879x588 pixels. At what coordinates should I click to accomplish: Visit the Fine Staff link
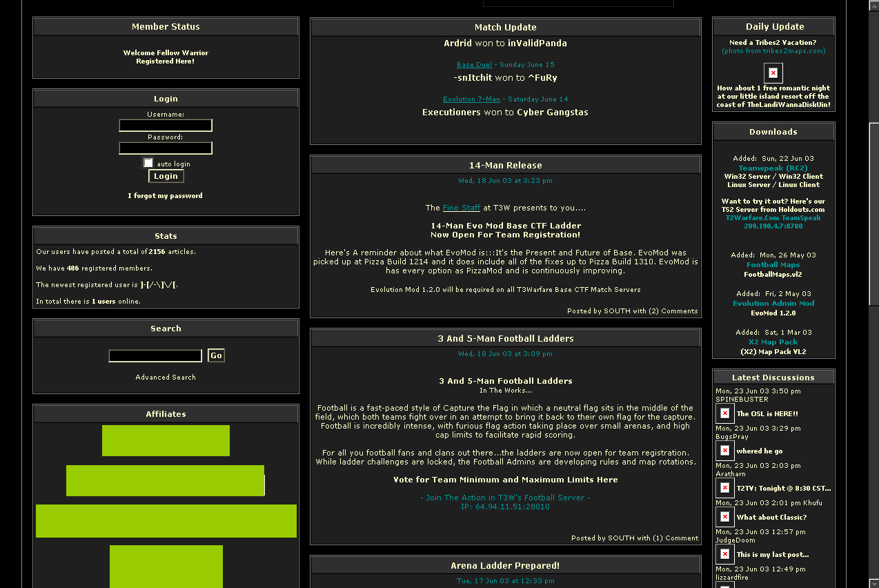[x=462, y=208]
